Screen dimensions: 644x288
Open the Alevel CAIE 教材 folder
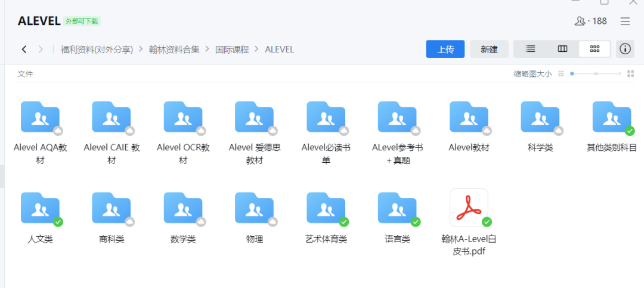[x=112, y=117]
